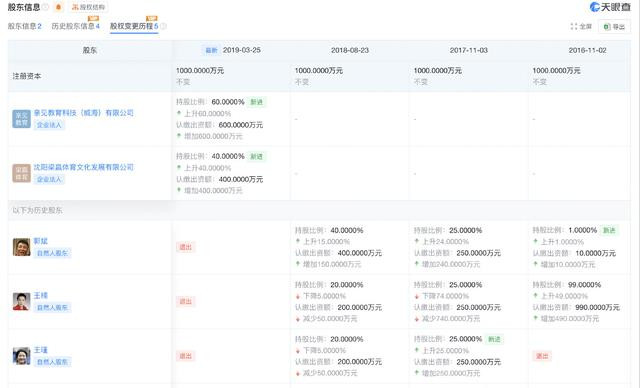
Task: Switch to the 股东信息 2 tab
Action: (24, 26)
